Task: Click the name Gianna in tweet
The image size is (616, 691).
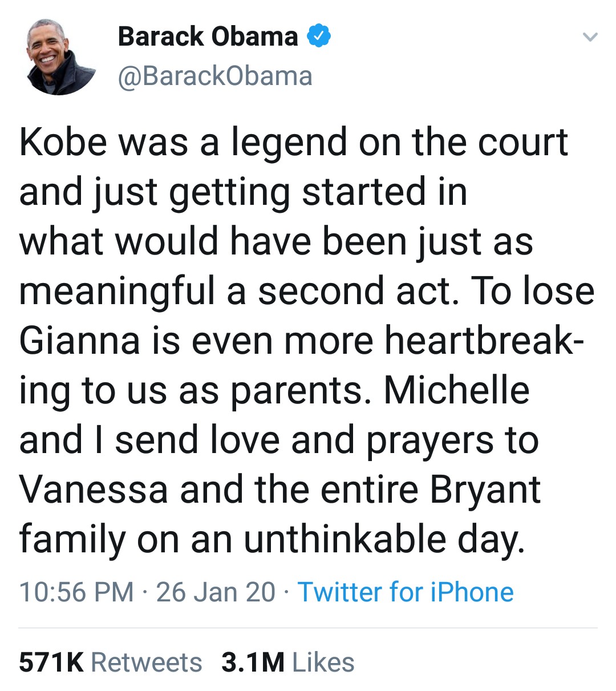Action: click(x=79, y=341)
